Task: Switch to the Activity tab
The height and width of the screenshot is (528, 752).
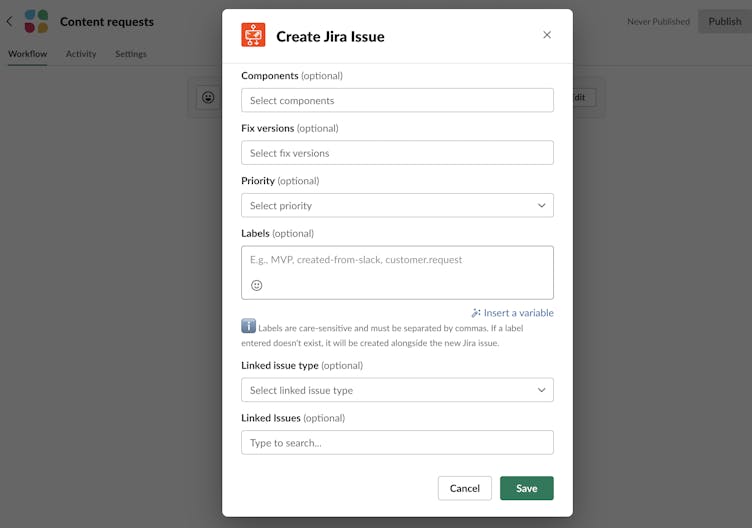Action: [81, 54]
